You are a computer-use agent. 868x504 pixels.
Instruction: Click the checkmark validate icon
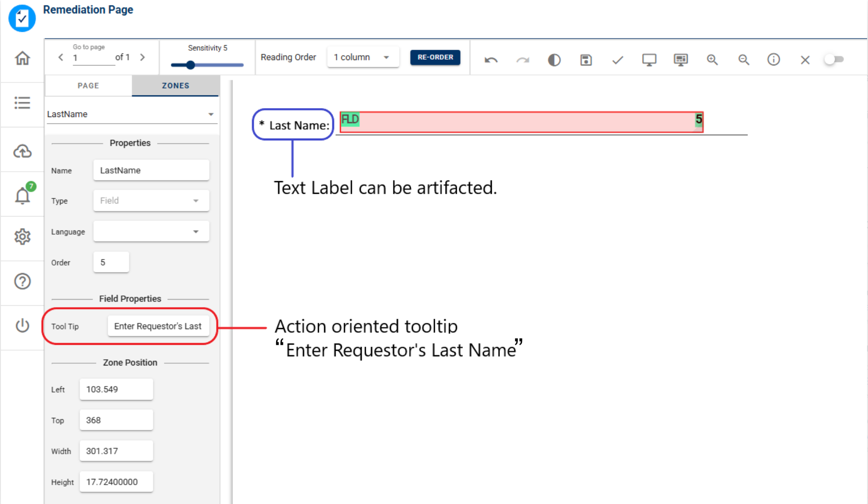coord(617,60)
